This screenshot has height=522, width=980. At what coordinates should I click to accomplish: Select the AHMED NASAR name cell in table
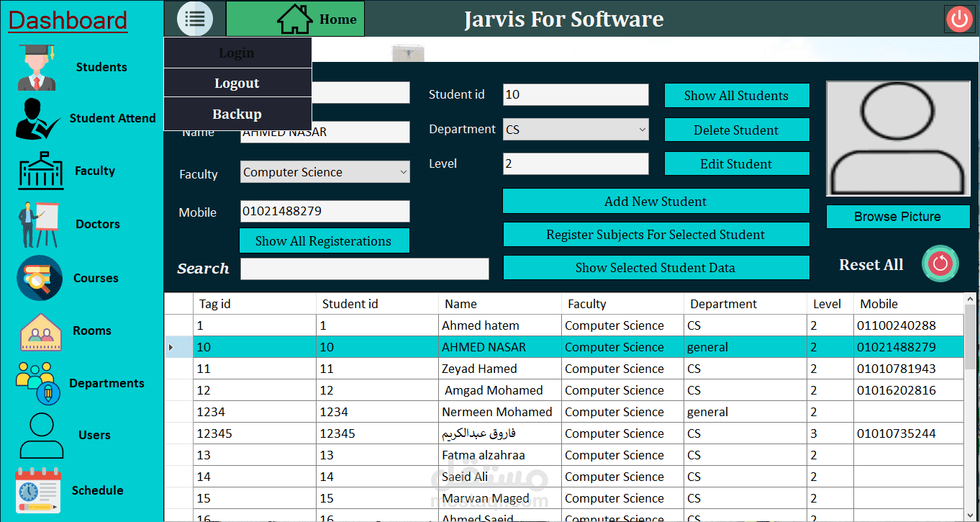point(500,347)
